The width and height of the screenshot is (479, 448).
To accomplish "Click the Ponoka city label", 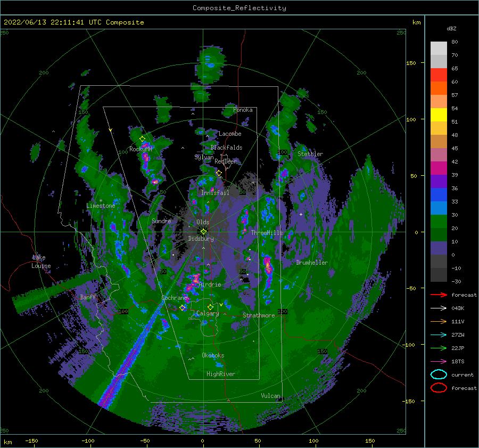I will [x=243, y=110].
